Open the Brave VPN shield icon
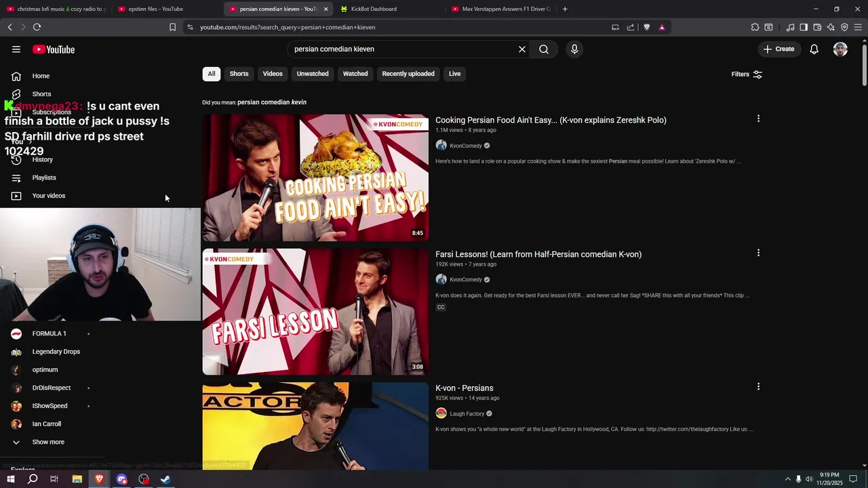 click(844, 27)
